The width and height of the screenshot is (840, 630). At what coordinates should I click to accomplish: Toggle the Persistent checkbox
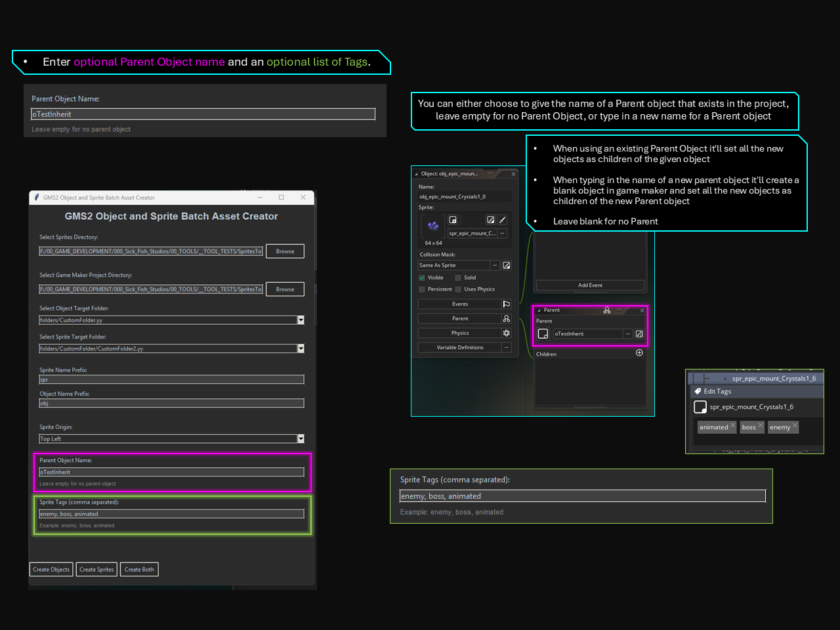coord(422,289)
